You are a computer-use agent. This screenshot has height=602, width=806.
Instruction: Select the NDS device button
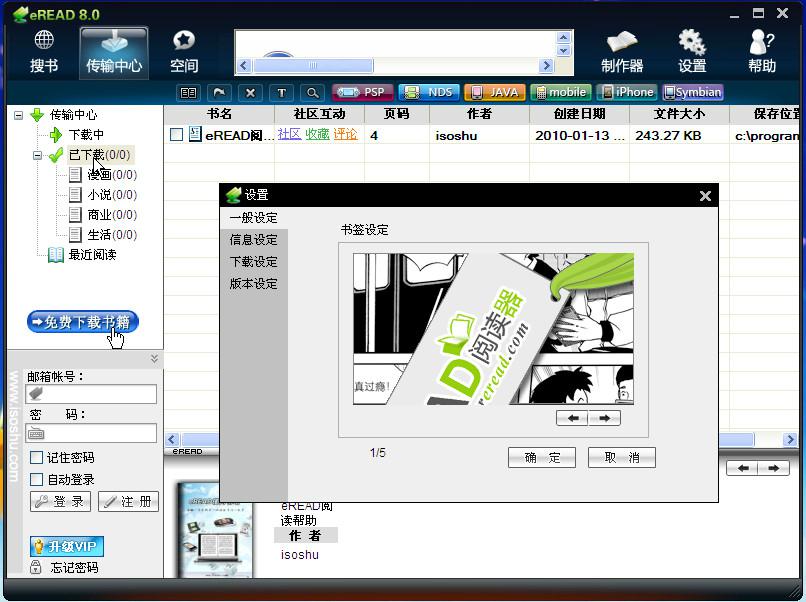pyautogui.click(x=429, y=93)
